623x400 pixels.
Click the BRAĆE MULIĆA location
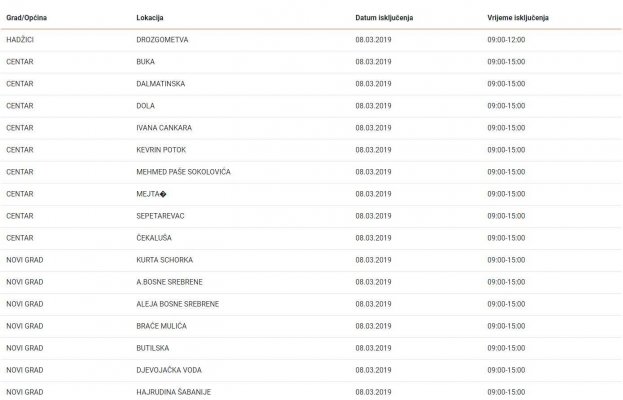tap(163, 325)
